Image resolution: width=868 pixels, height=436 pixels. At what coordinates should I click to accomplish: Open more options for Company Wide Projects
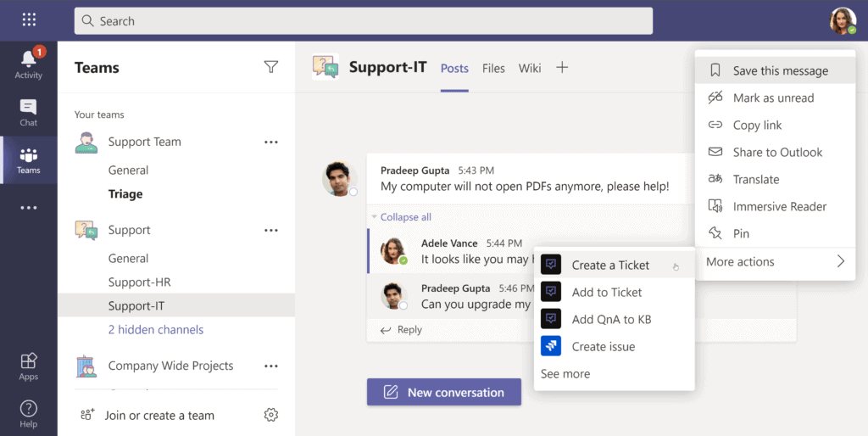click(x=271, y=366)
